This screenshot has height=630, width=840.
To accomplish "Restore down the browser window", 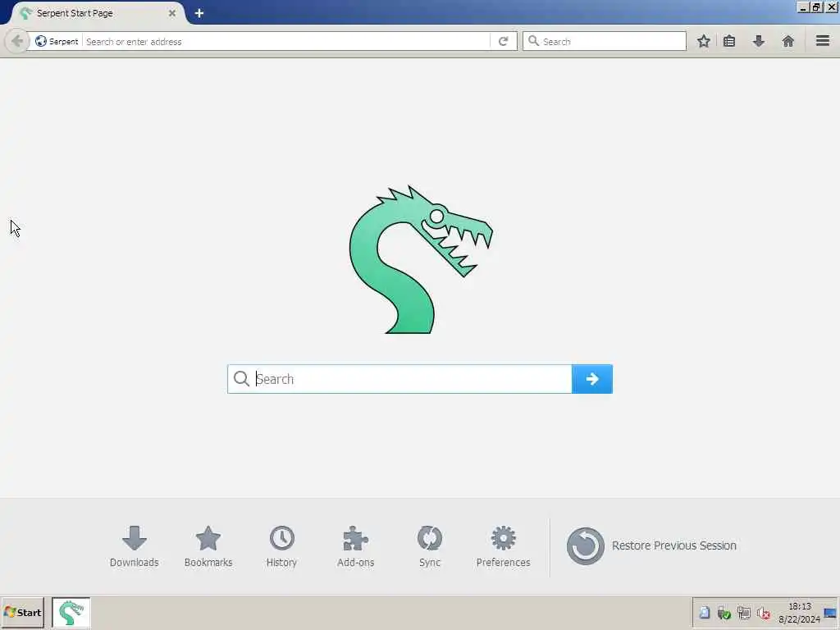I will (x=816, y=7).
